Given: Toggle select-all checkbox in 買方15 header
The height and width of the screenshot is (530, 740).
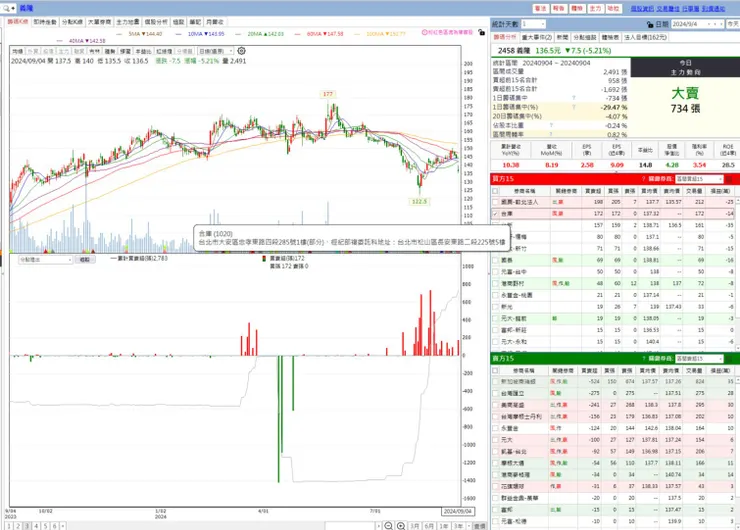Looking at the screenshot, I should tap(495, 191).
